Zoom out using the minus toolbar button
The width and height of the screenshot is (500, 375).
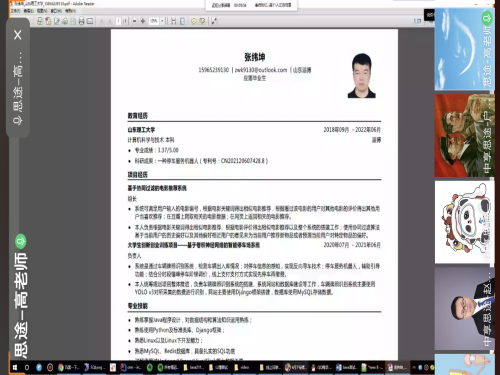pos(134,21)
